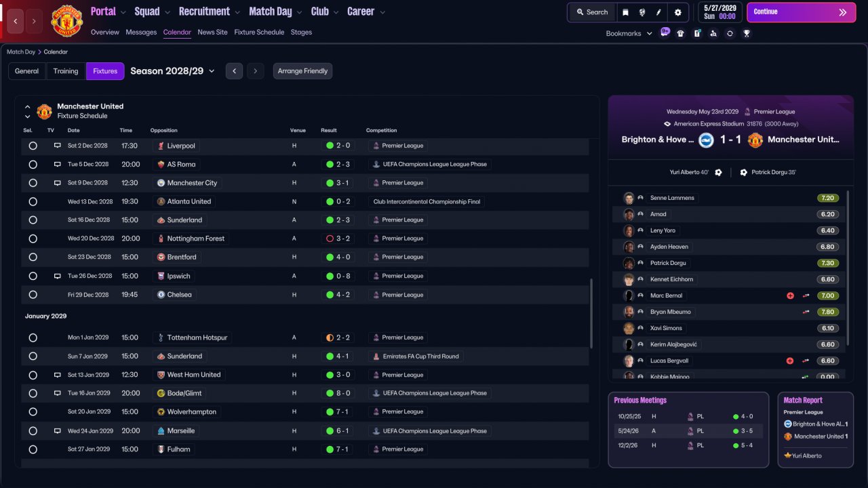This screenshot has width=868, height=488.
Task: Click the Manchester United badge in match panel
Action: [755, 140]
